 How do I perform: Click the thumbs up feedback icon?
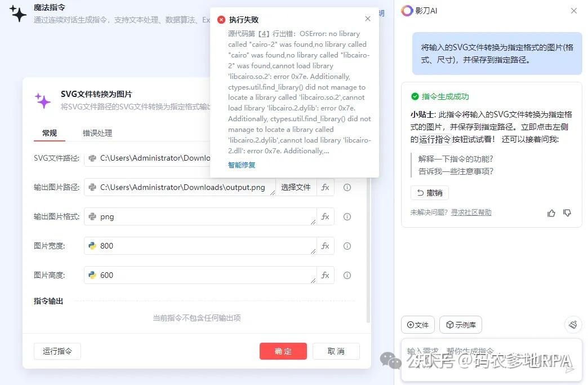551,213
